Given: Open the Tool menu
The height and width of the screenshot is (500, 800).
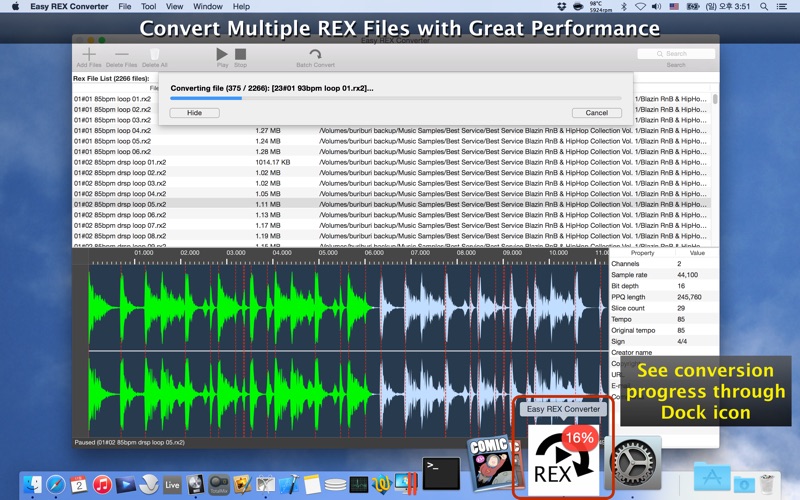Looking at the screenshot, I should pos(148,7).
